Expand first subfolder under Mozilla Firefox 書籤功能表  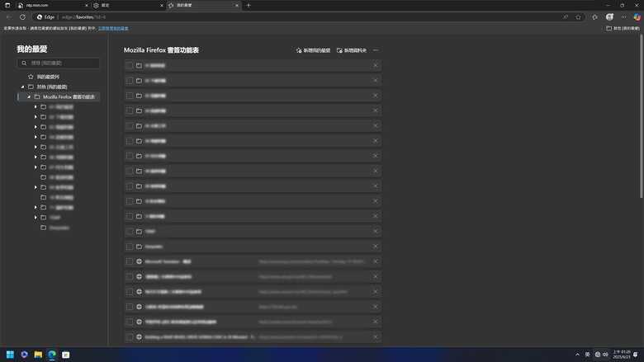point(36,107)
